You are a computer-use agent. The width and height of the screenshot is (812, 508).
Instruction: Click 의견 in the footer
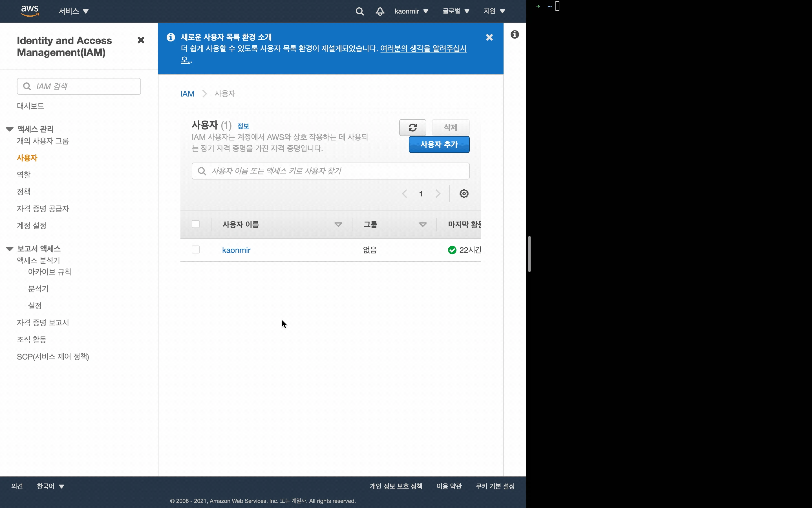pyautogui.click(x=17, y=486)
